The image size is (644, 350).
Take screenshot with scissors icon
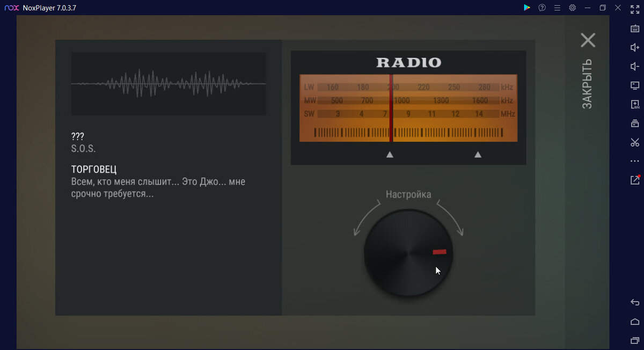tap(634, 142)
